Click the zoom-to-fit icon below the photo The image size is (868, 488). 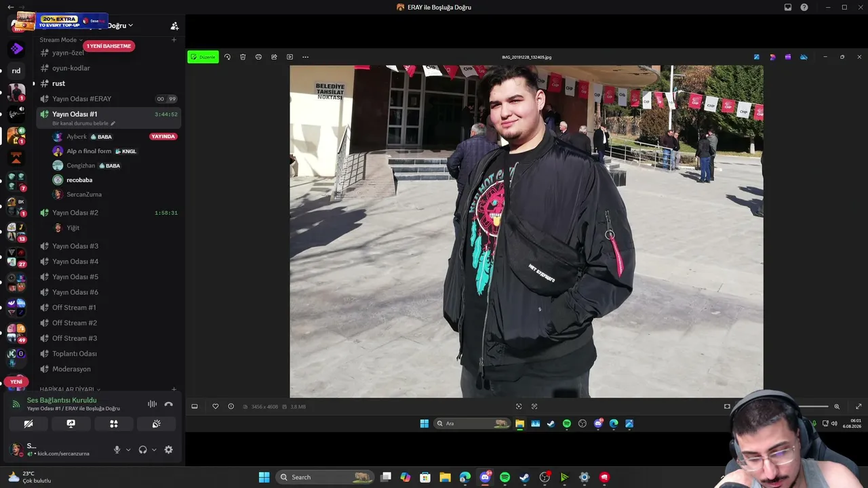(519, 407)
